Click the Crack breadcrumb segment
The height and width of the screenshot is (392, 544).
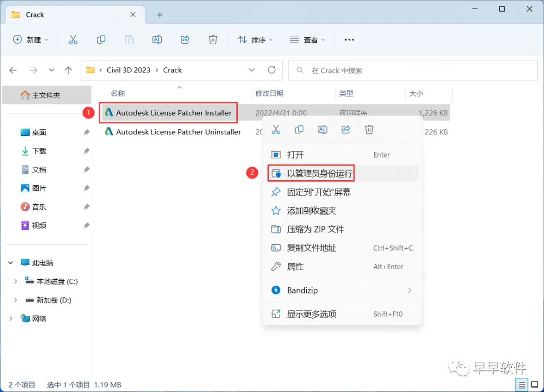click(172, 70)
